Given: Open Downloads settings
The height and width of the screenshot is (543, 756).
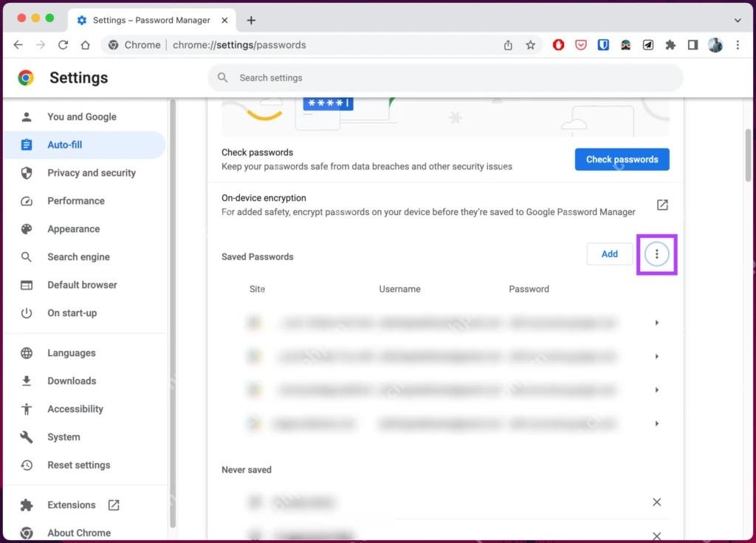Looking at the screenshot, I should pos(72,380).
